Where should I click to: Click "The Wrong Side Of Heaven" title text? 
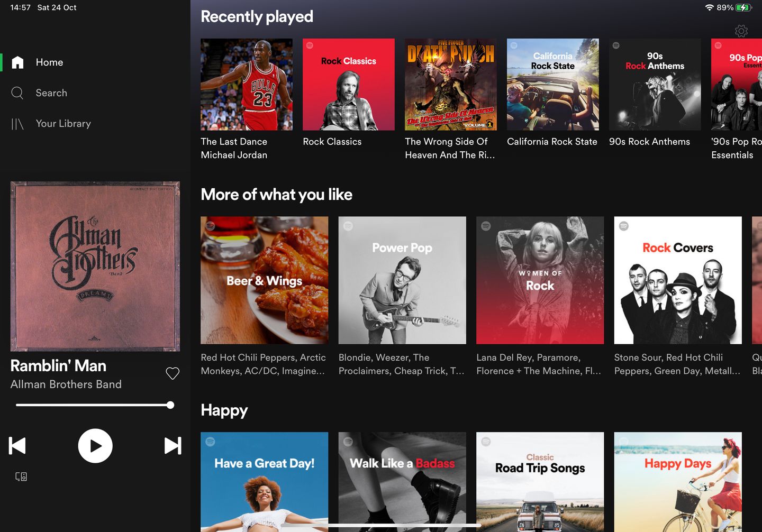coord(450,149)
